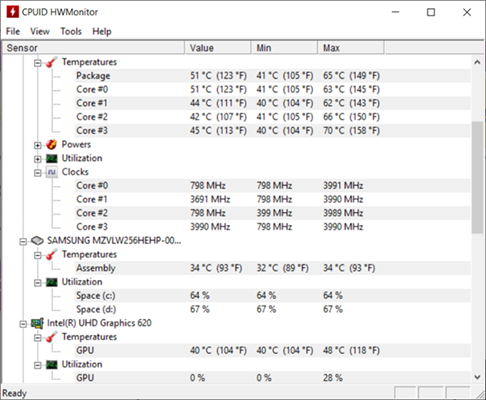The height and width of the screenshot is (400, 486).
Task: Select the Core #3 clock row at 3990 MHz
Action: click(272, 227)
